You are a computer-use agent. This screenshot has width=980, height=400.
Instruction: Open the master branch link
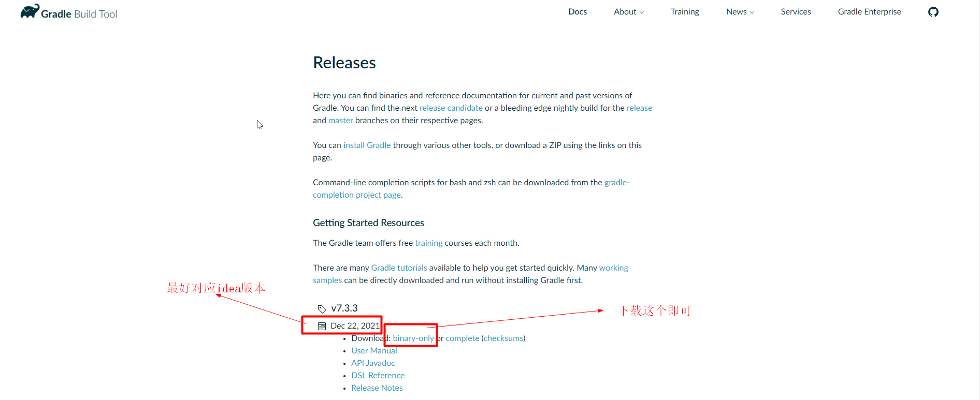[x=340, y=120]
